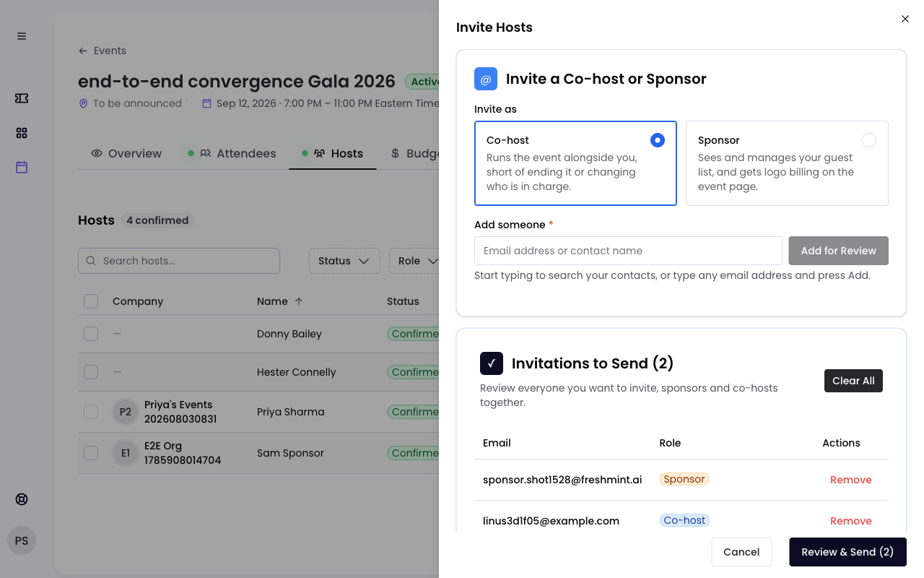Open the ticket icon in the sidebar
924x578 pixels.
tap(22, 98)
